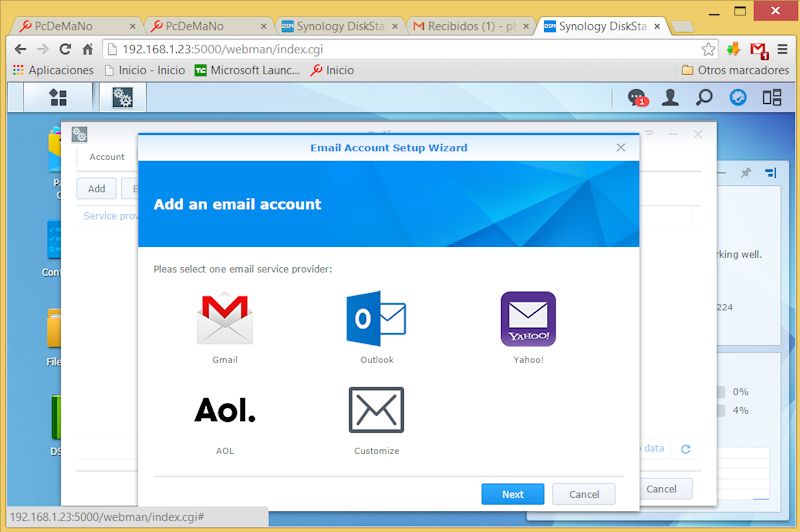Viewport: 800px width, 532px height.
Task: Choose the Customize envelope icon
Action: (x=377, y=410)
